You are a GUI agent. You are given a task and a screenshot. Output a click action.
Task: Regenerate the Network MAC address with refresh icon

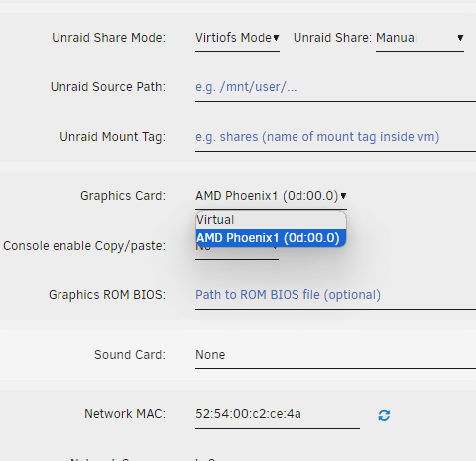coord(384,415)
